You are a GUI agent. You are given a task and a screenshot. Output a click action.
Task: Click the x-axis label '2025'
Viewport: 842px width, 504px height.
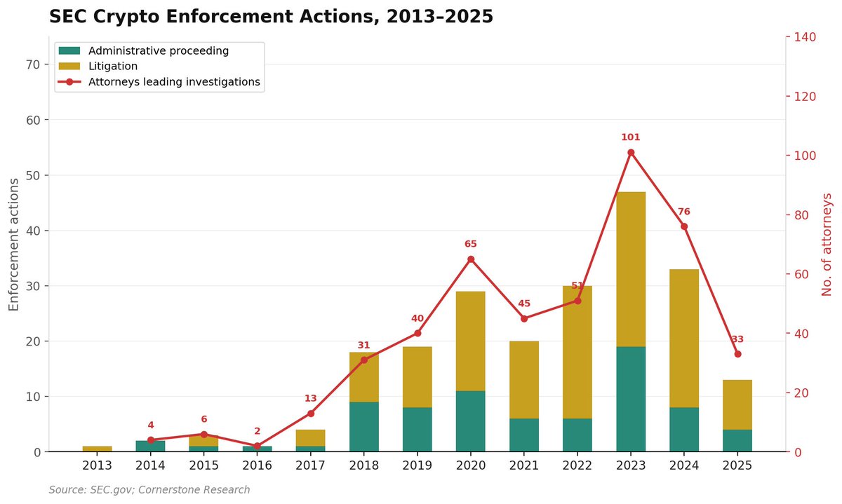click(737, 466)
